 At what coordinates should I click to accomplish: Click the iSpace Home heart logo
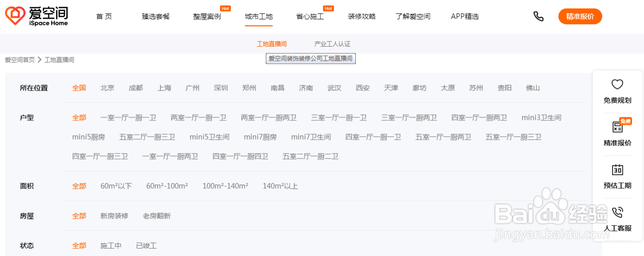click(x=14, y=16)
